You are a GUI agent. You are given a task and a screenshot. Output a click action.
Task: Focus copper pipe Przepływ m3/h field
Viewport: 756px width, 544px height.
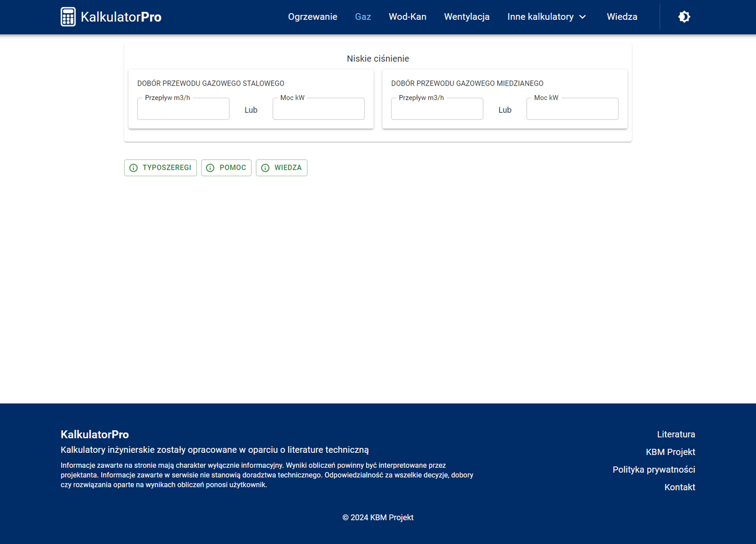[x=437, y=109]
